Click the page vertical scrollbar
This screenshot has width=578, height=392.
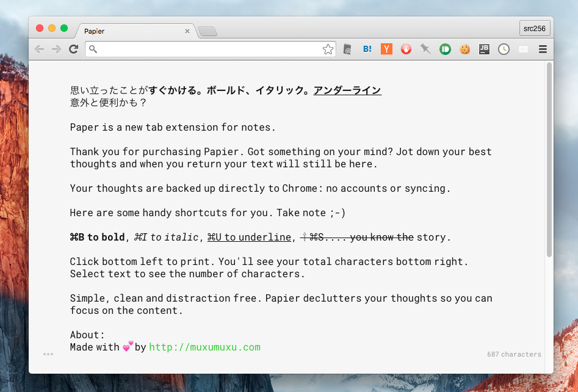549,159
